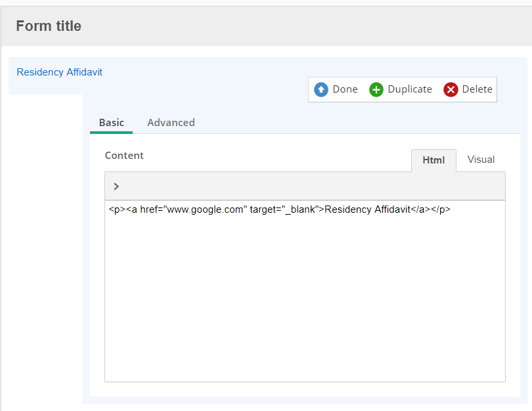Open the Advanced tab

171,122
